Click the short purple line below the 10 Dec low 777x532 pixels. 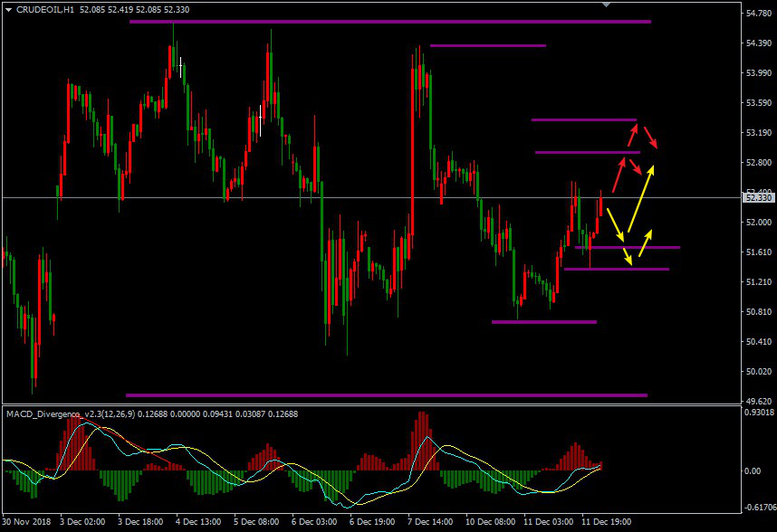click(543, 321)
